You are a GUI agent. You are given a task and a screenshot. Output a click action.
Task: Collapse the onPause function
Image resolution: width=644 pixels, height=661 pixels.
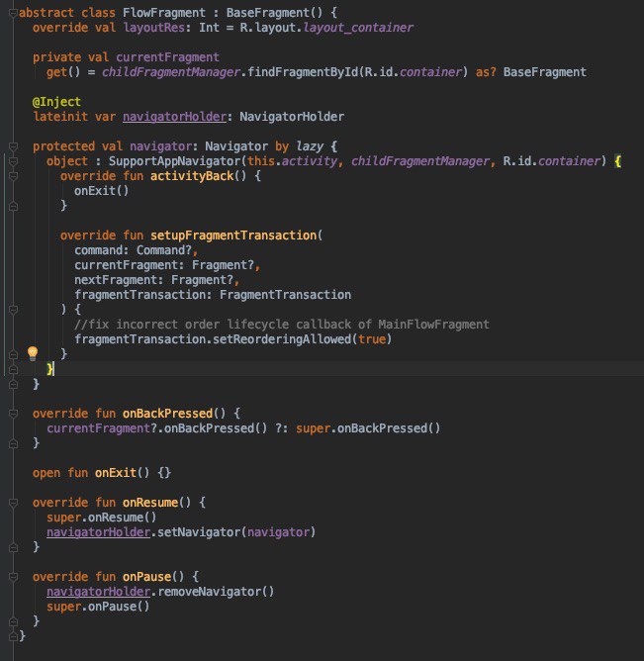13,576
